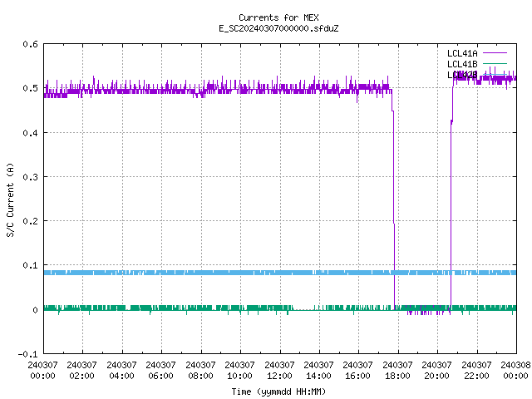Click the green LCL41B legend line sample

[x=495, y=63]
